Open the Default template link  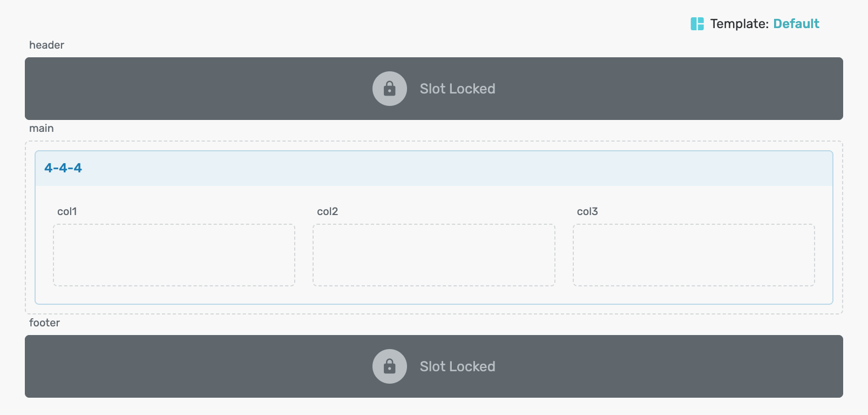pos(796,24)
